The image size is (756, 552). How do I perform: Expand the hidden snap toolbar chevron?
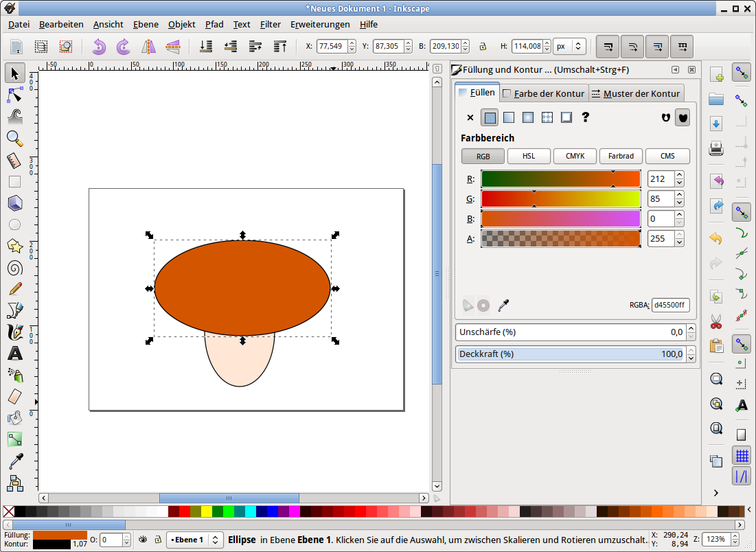tap(715, 493)
